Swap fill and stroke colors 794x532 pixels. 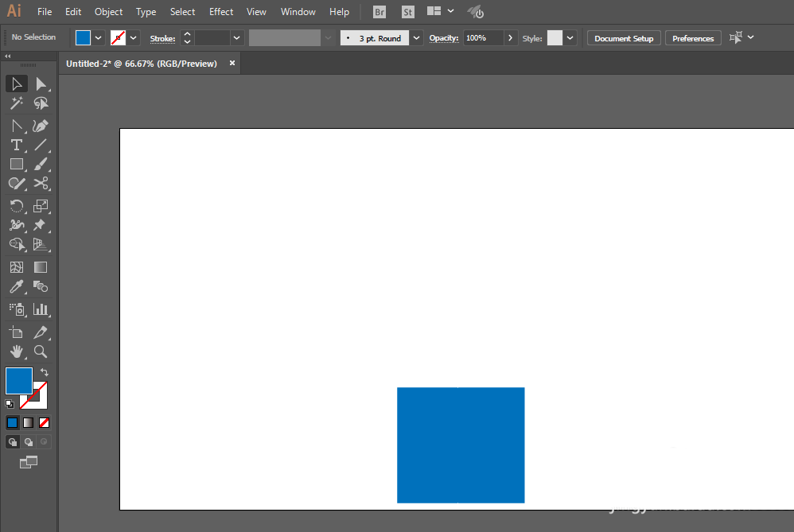point(45,372)
